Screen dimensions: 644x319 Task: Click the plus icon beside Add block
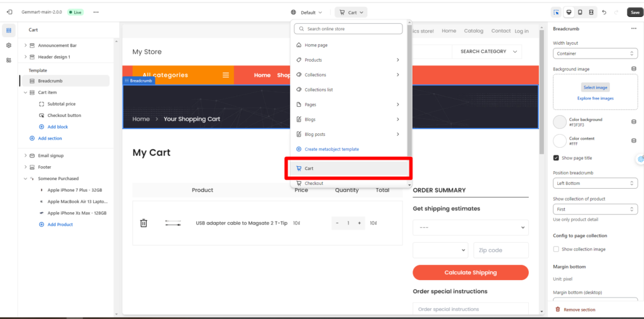pos(42,126)
